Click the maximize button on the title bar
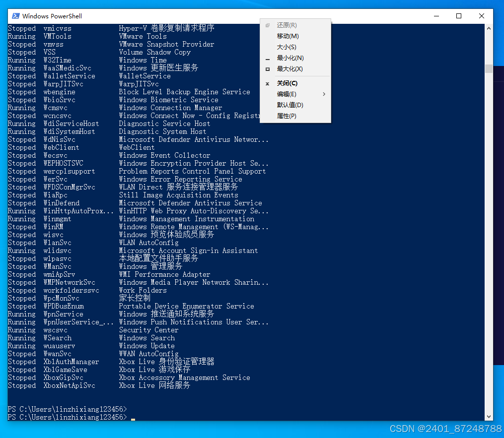504x438 pixels. [459, 16]
